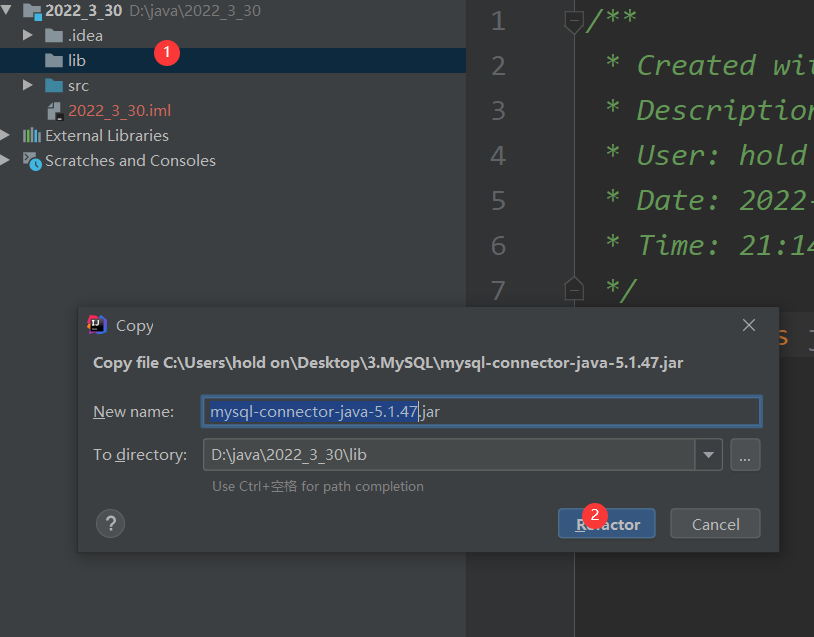Click the '* User: hold' comment line
The width and height of the screenshot is (814, 637).
click(x=707, y=155)
